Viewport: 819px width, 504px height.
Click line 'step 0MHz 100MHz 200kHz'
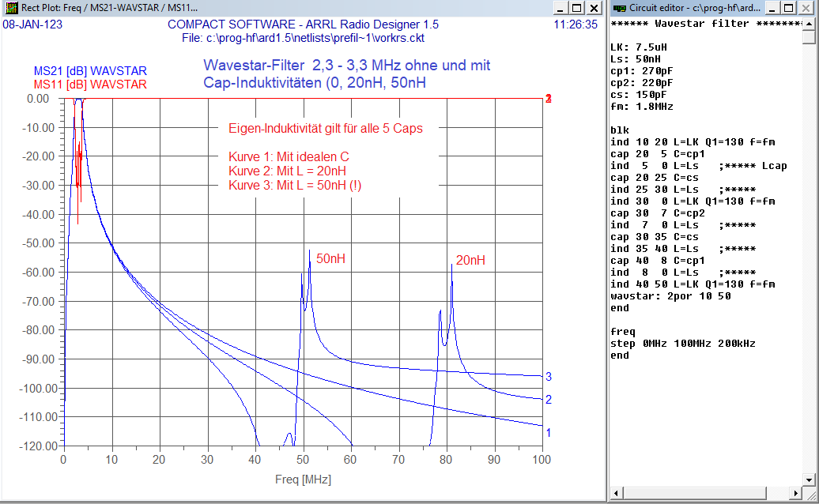(683, 344)
